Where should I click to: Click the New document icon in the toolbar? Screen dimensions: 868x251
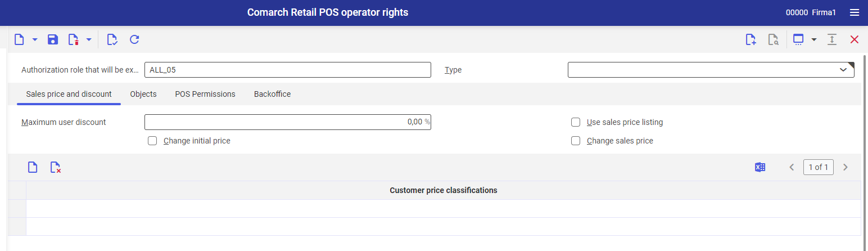coord(20,39)
